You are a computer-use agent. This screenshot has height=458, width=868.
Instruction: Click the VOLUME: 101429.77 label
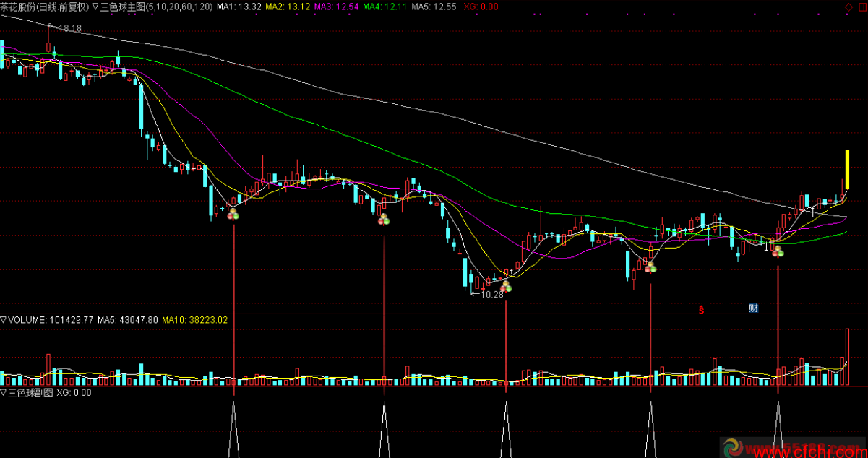click(51, 319)
